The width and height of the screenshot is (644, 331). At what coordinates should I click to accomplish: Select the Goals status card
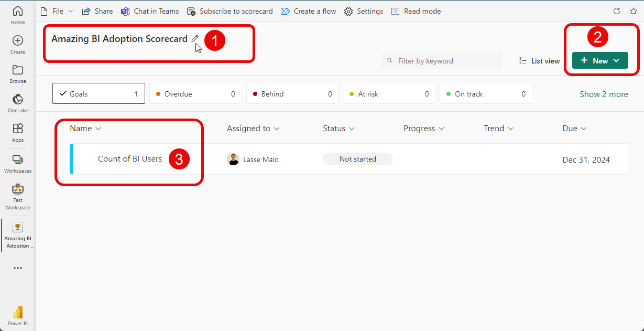(x=99, y=94)
